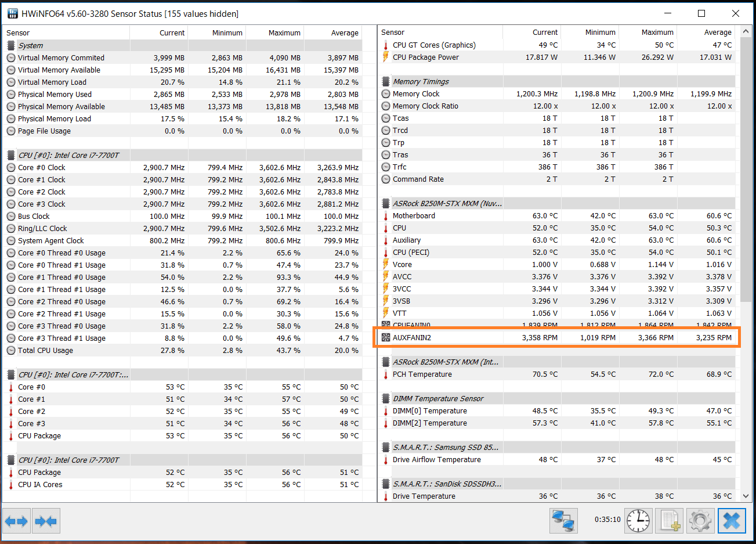Click the CPU [#0]: Intel Core i7-7700T:... header above the Core #0 temperature row

[x=182, y=374]
